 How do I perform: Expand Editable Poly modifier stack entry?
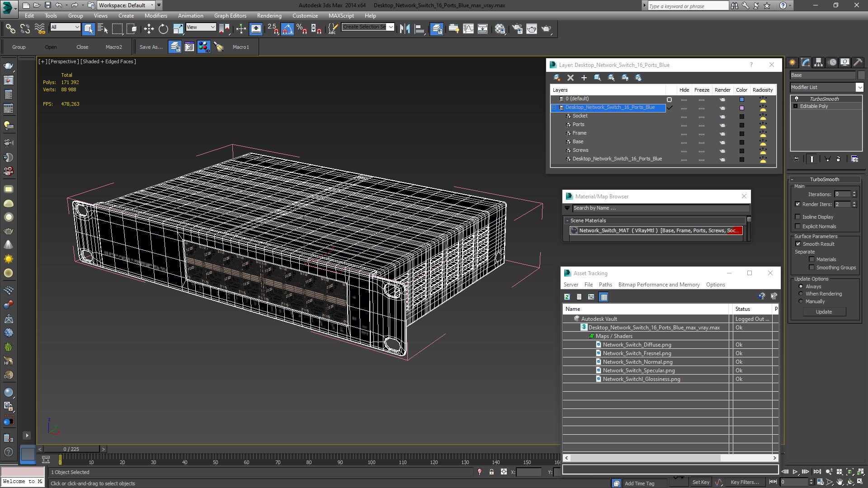795,106
